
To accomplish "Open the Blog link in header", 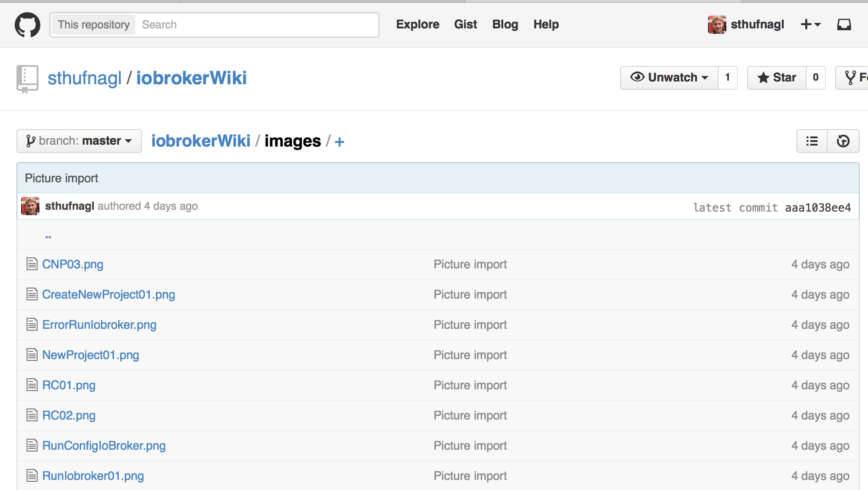I will [505, 25].
